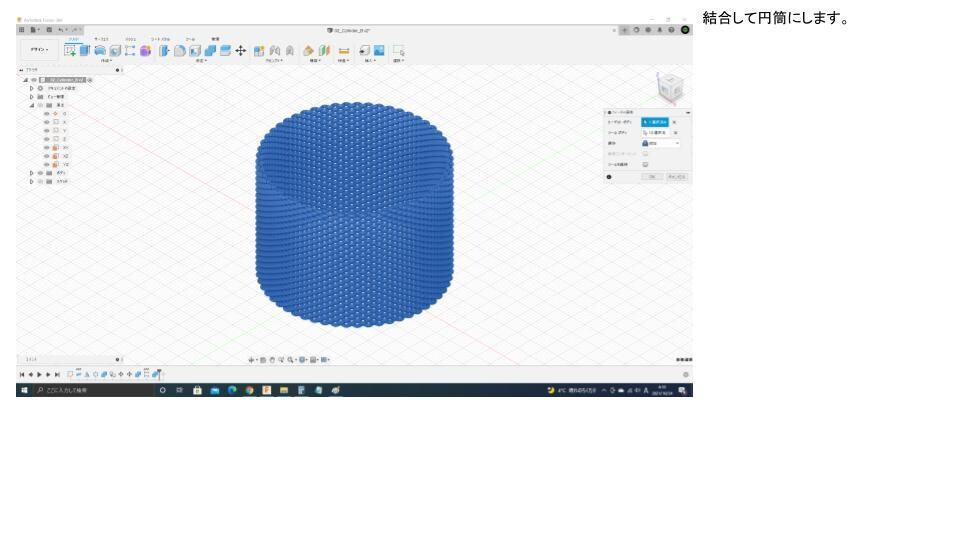The image size is (960, 540).
Task: Choose the Hole tool icon
Action: [115, 51]
